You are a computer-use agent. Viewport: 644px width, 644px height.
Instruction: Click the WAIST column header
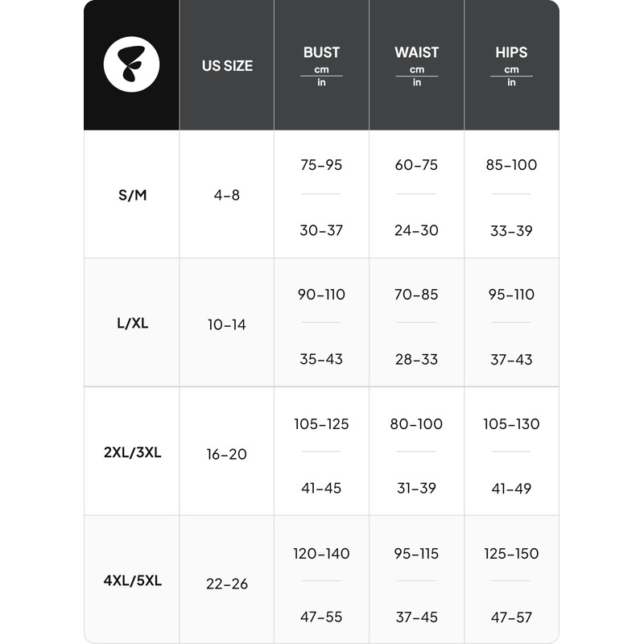(x=416, y=53)
